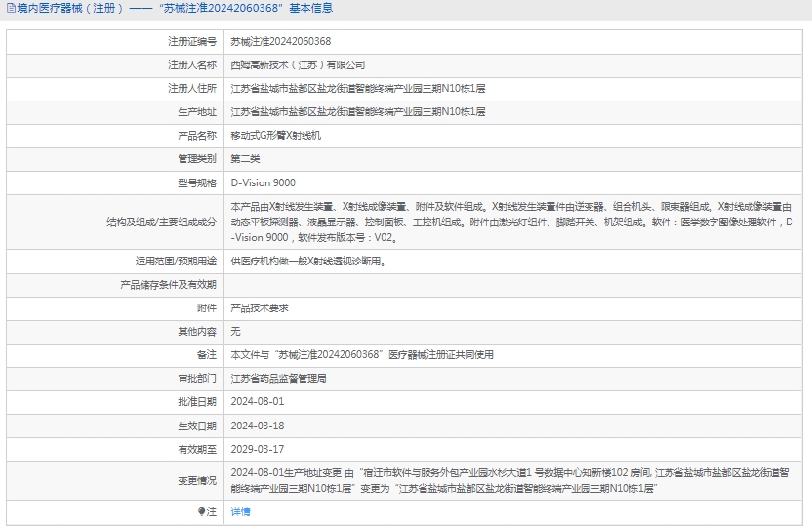
Task: Click the 变更情况 row label
Action: coord(196,480)
